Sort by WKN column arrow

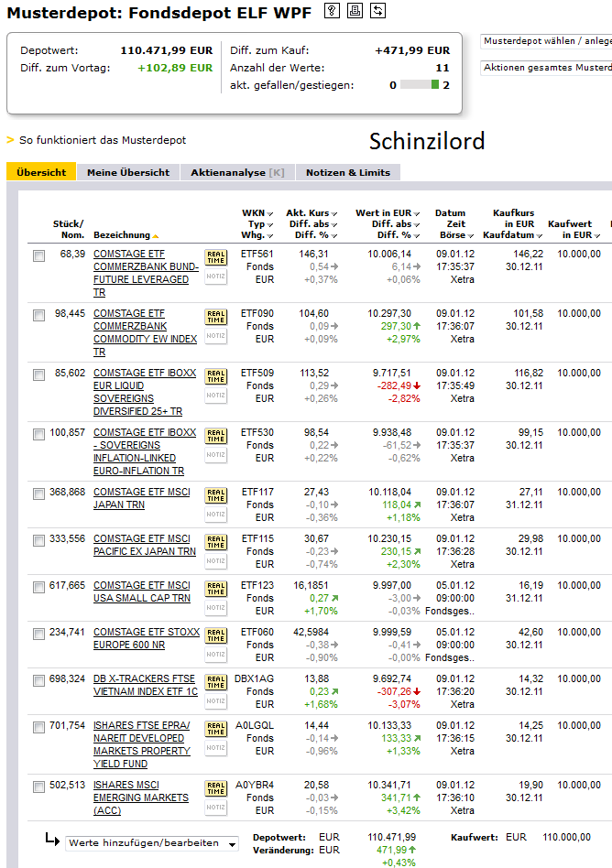269,213
